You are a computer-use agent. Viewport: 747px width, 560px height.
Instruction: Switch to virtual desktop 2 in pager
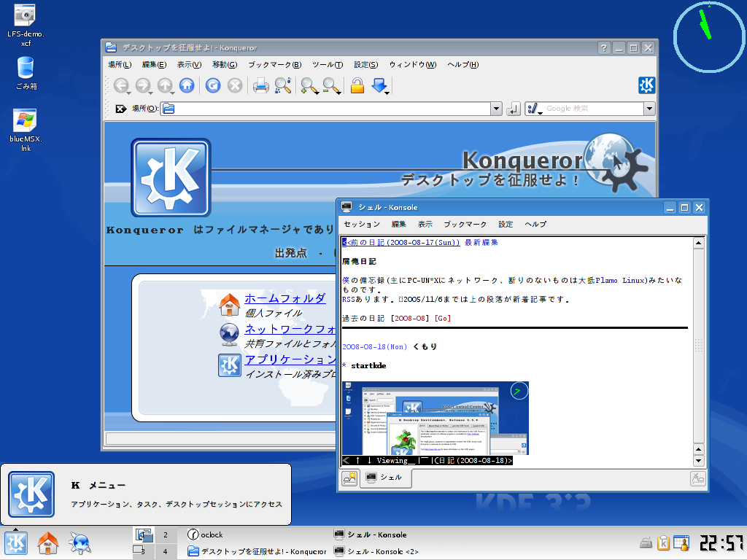pos(166,534)
